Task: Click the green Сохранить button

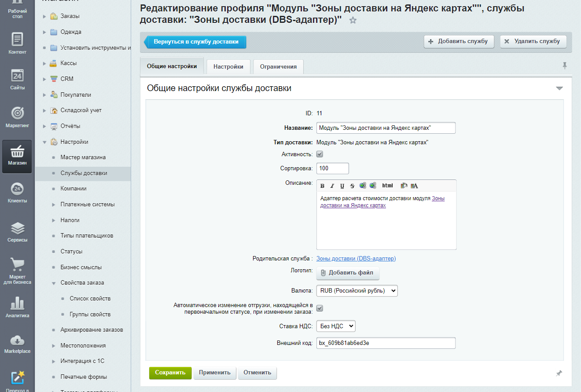Action: pyautogui.click(x=170, y=373)
